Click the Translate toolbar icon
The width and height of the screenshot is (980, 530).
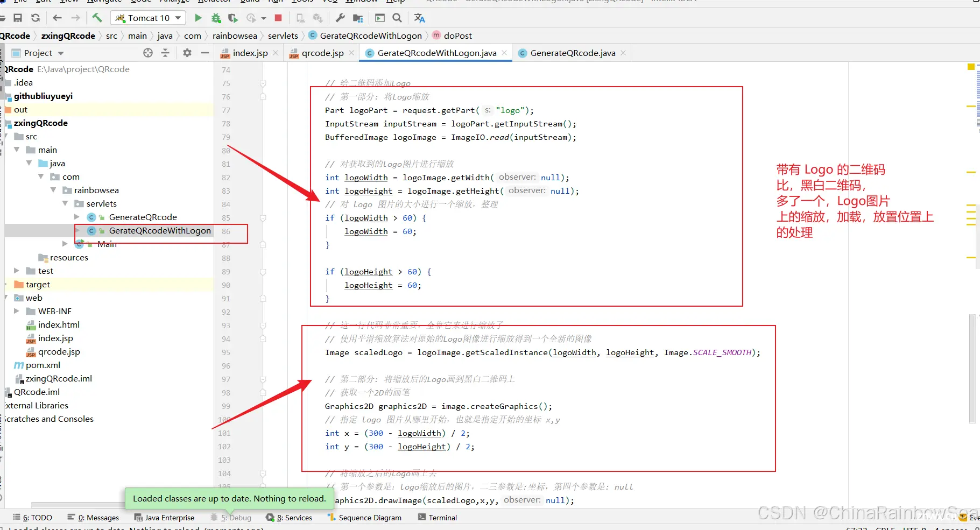click(x=420, y=18)
